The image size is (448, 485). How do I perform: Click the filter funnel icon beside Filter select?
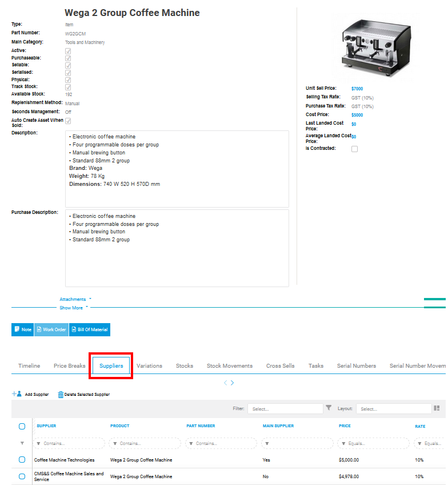pyautogui.click(x=329, y=408)
